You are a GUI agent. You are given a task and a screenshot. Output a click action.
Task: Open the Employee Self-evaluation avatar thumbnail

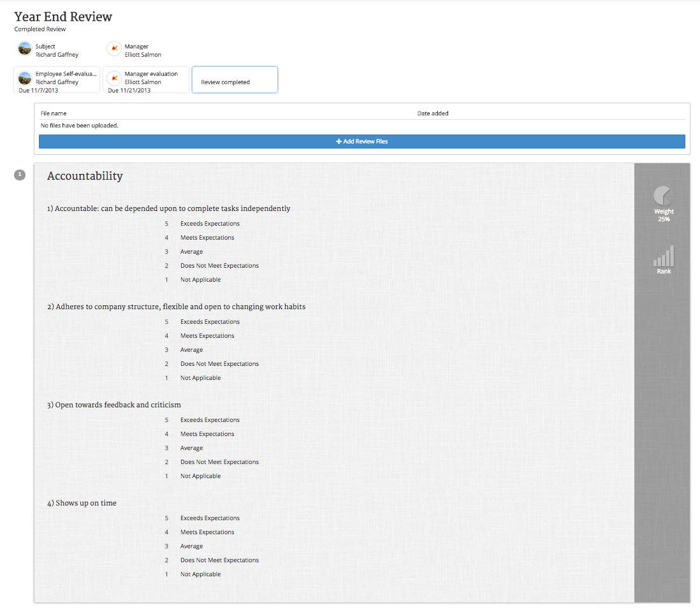[x=24, y=79]
